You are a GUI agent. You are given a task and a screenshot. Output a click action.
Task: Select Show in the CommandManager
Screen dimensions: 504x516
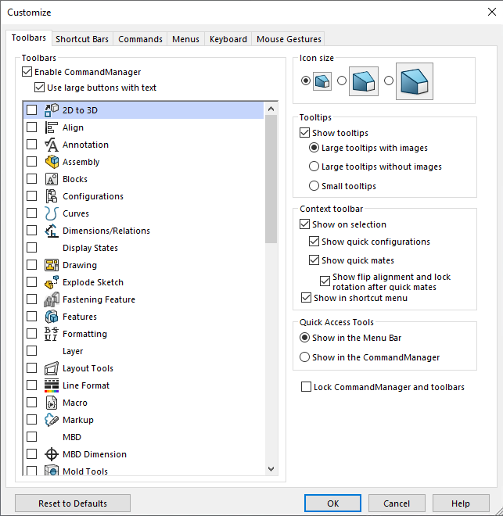click(x=305, y=357)
